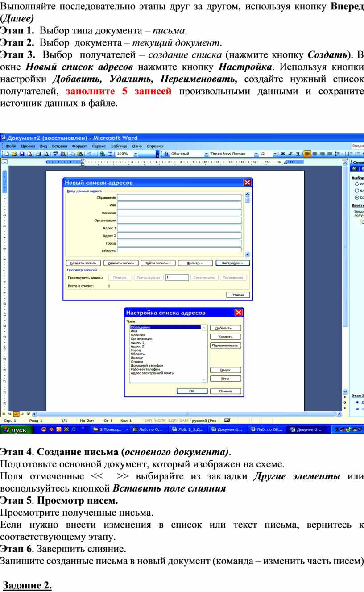Open the style dropdown showing Обычный

point(206,154)
